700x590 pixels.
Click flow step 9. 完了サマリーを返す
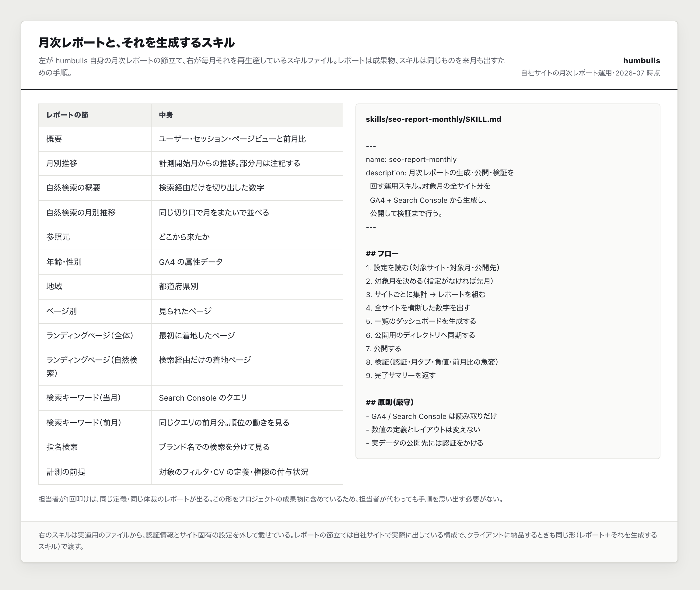[x=401, y=376]
